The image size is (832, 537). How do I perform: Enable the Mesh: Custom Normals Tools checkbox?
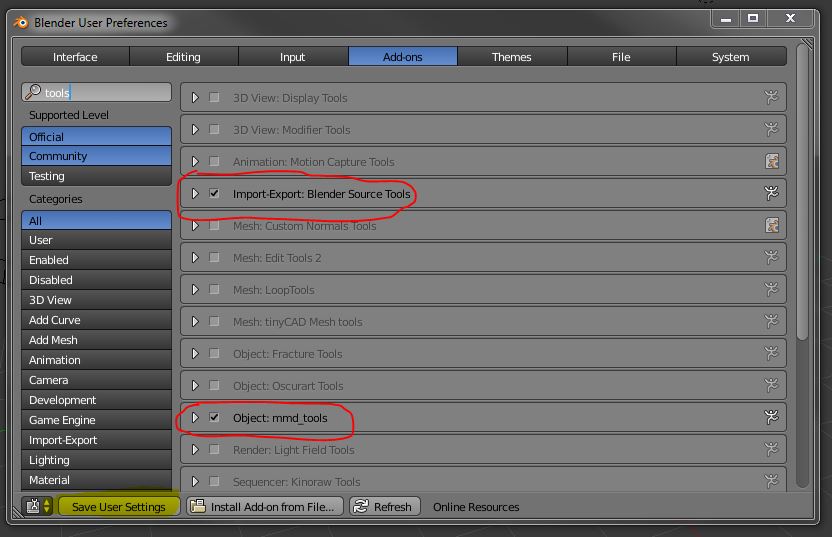pyautogui.click(x=214, y=225)
